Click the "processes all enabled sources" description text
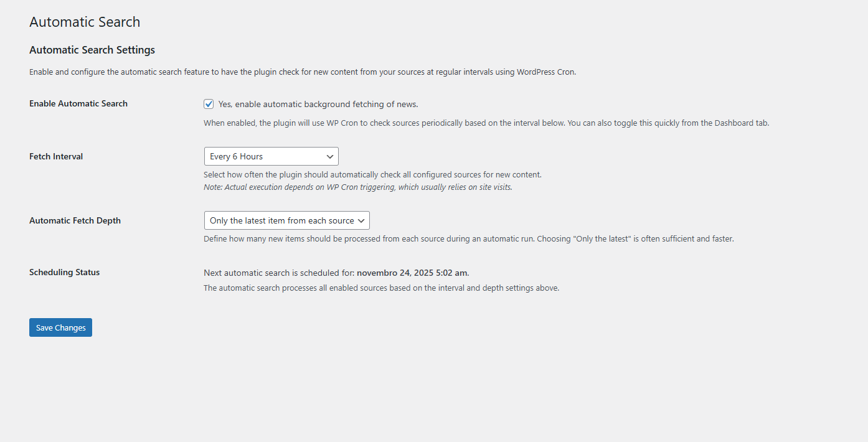868x442 pixels. [381, 288]
